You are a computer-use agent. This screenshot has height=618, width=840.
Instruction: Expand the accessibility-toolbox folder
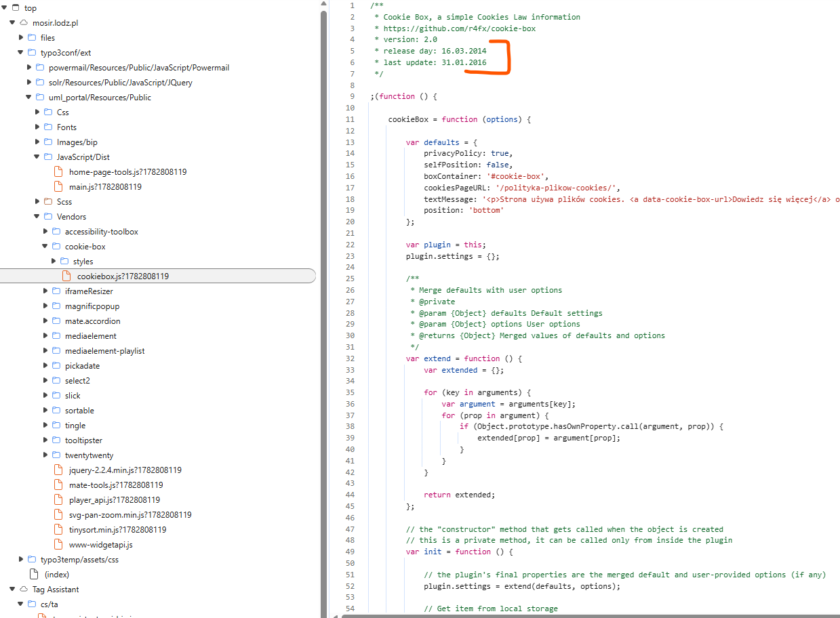click(x=46, y=231)
